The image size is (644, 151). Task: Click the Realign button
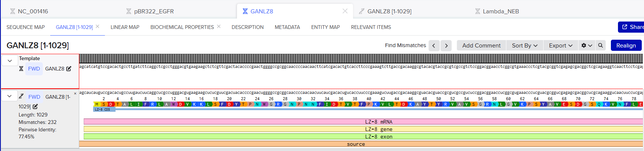tap(626, 45)
